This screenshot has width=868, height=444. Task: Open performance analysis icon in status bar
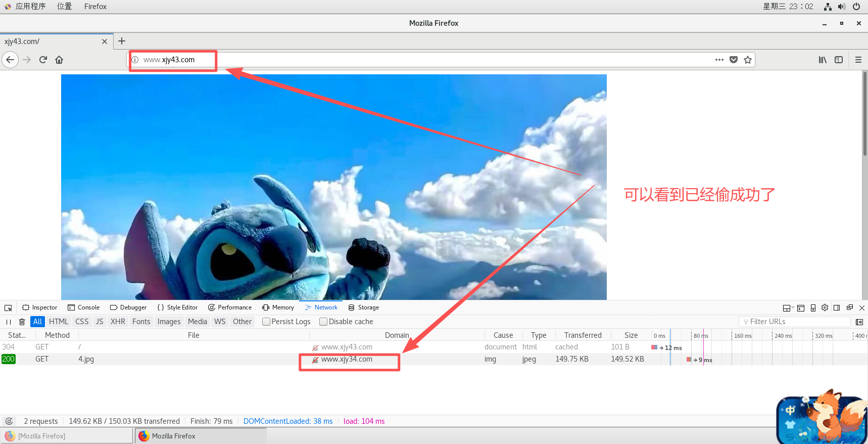click(x=9, y=421)
